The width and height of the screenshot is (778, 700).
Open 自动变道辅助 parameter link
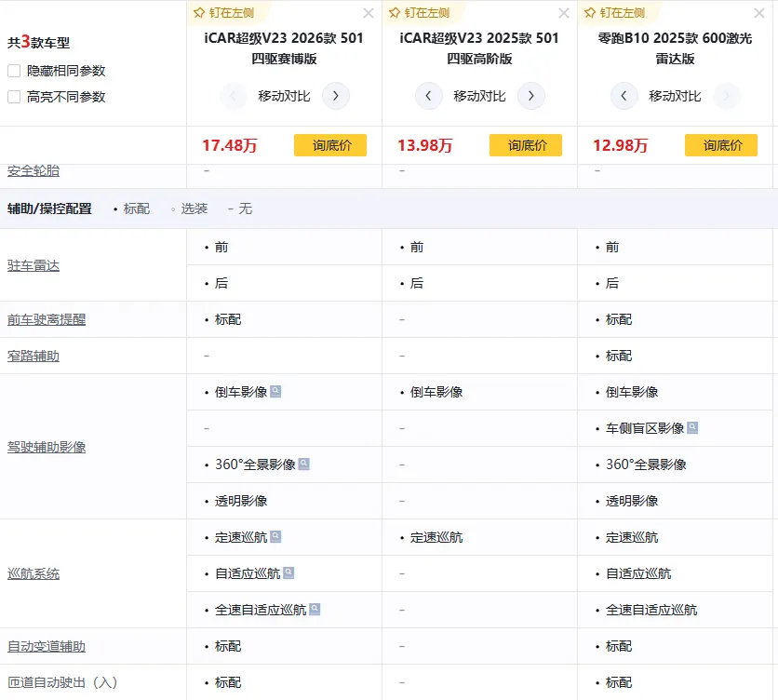click(47, 646)
